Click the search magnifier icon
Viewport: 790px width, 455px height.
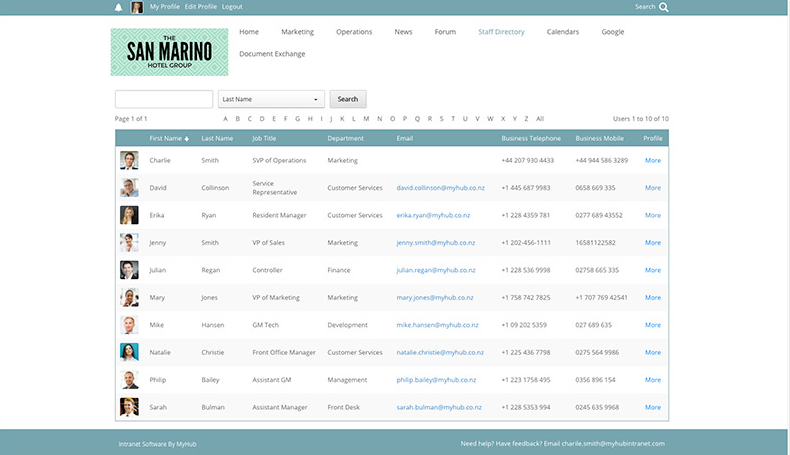tap(664, 7)
